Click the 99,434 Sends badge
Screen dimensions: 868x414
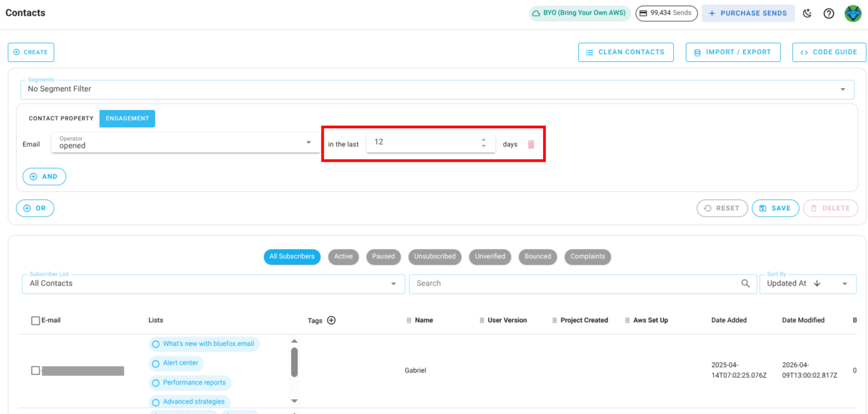point(666,13)
